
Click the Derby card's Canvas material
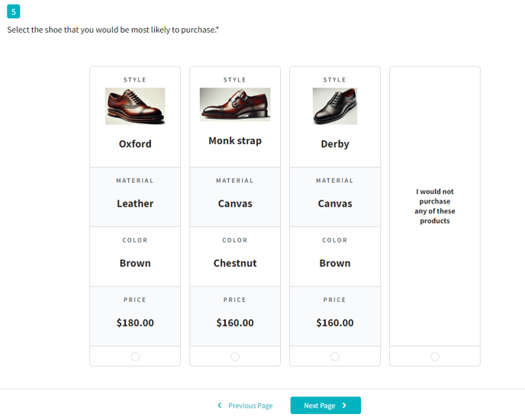(335, 204)
